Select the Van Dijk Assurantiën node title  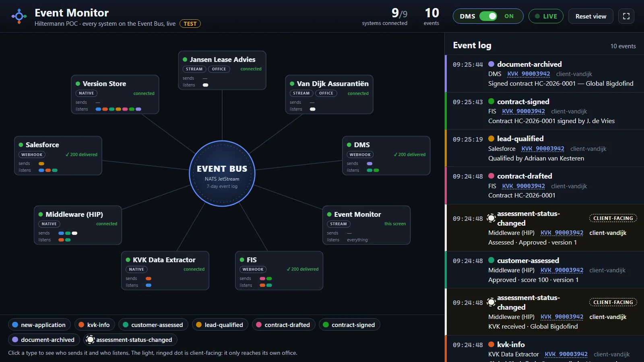[332, 84]
